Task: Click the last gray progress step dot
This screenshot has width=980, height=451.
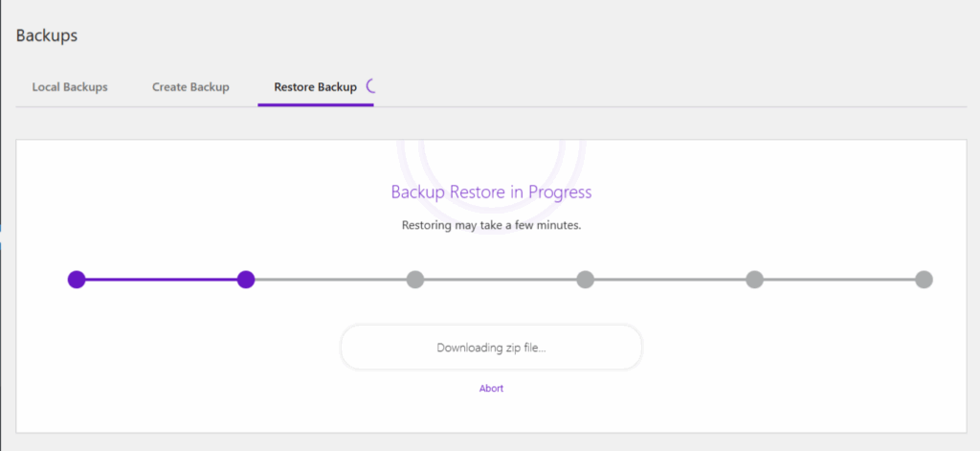Action: pyautogui.click(x=924, y=280)
